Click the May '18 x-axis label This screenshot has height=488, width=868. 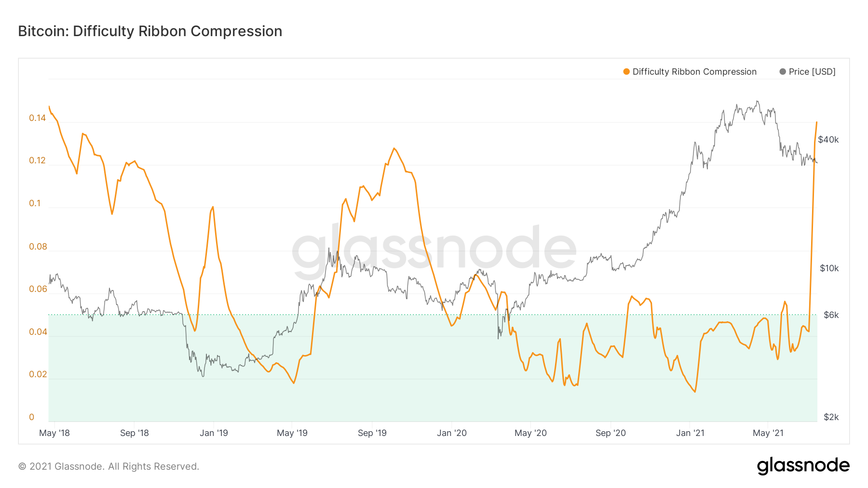[54, 433]
